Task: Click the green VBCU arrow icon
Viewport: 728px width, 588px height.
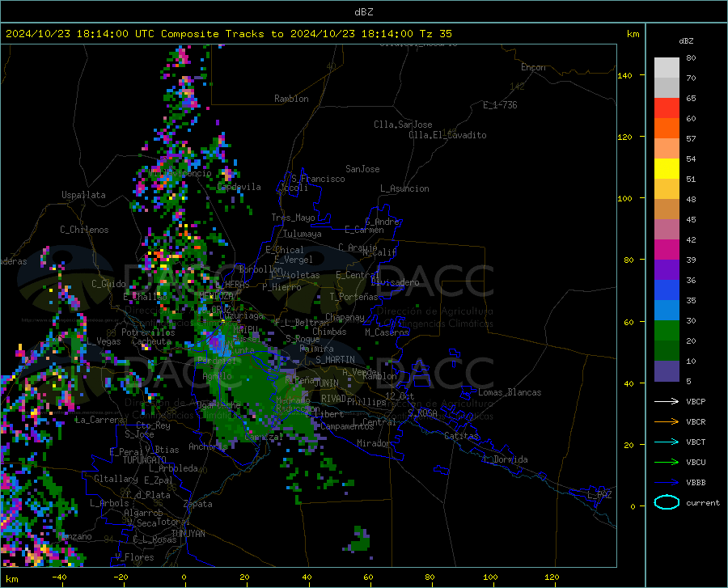Action: tap(667, 463)
